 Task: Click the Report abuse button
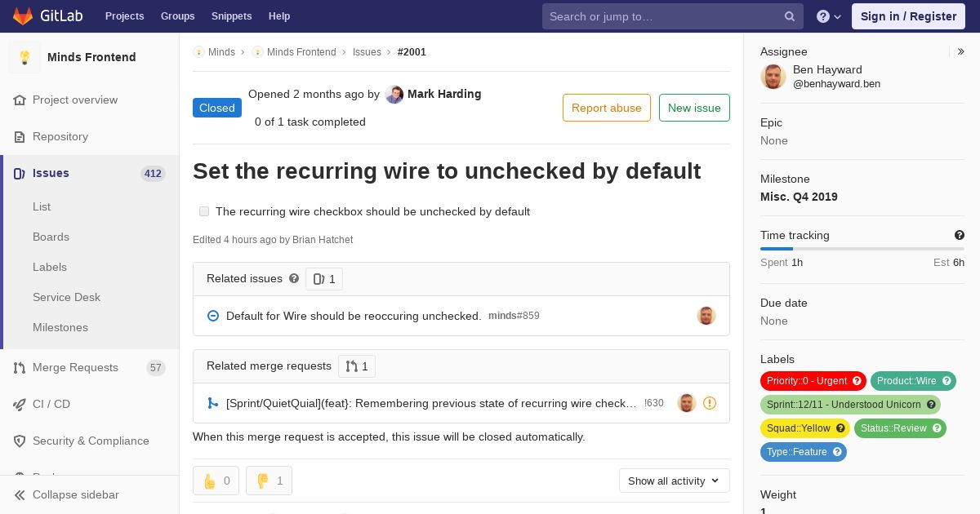tap(606, 108)
